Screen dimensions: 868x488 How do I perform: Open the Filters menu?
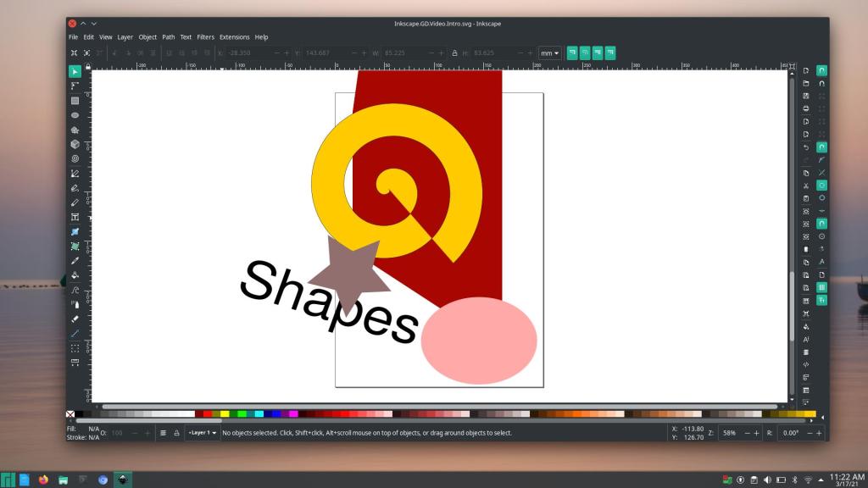point(205,37)
